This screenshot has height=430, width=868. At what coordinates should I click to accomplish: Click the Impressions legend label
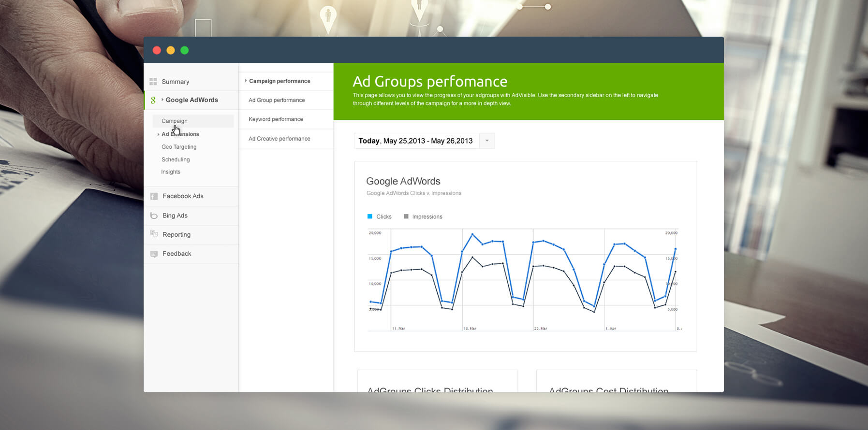point(427,216)
